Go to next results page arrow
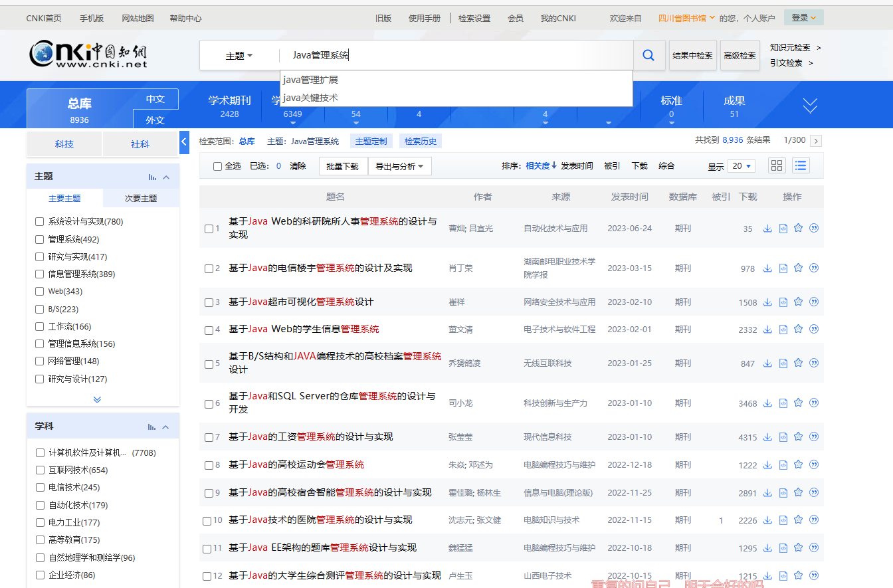893x588 pixels. (817, 141)
